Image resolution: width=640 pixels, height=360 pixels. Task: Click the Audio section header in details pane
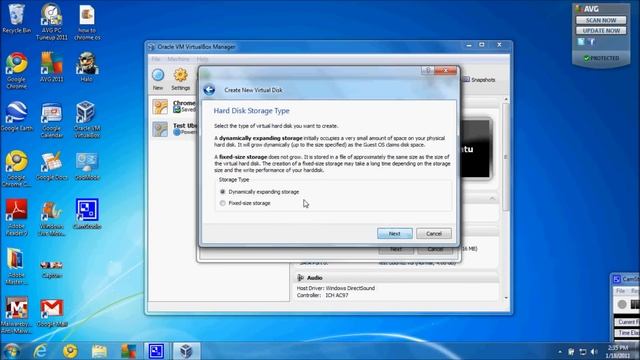point(396,278)
